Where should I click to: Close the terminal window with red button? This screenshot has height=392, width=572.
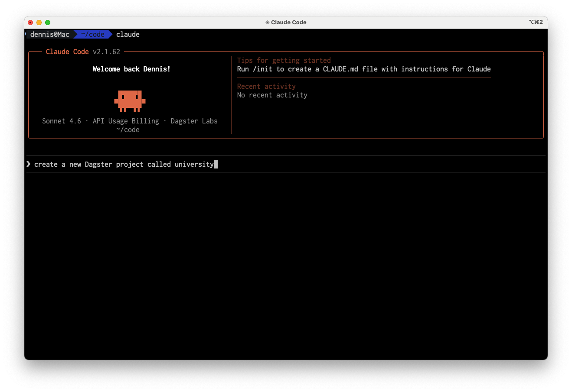click(x=30, y=23)
